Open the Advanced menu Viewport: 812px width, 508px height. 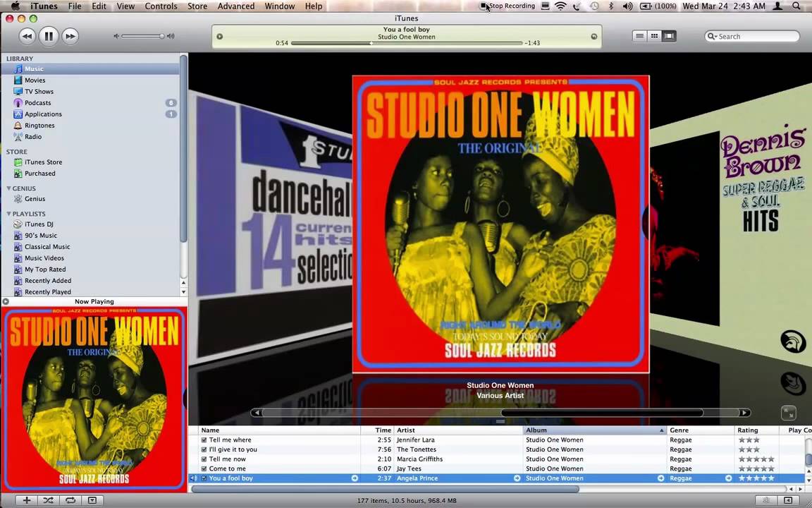[x=235, y=6]
